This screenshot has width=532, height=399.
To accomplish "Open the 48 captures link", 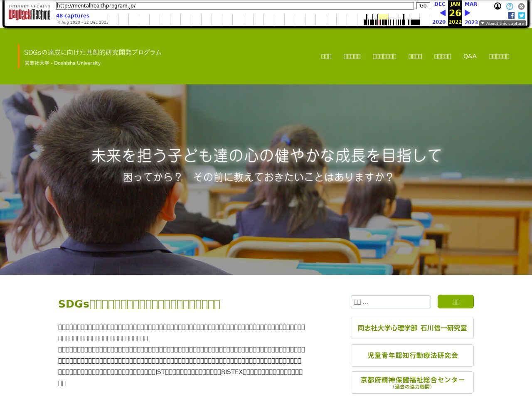I will pos(73,16).
